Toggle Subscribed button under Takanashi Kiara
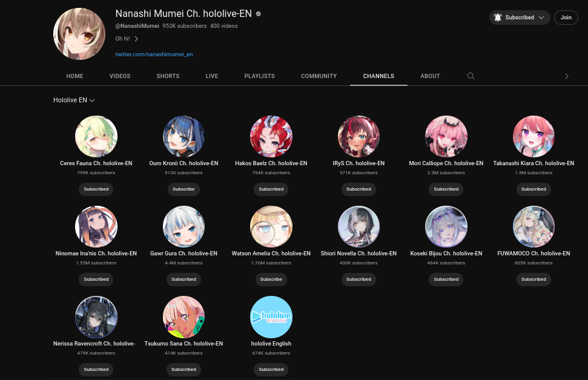The image size is (588, 380). point(533,189)
